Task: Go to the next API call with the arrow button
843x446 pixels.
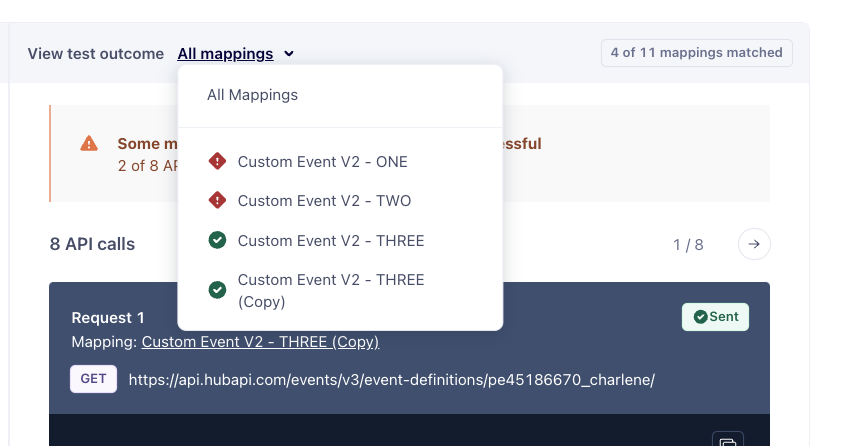Action: coord(754,244)
